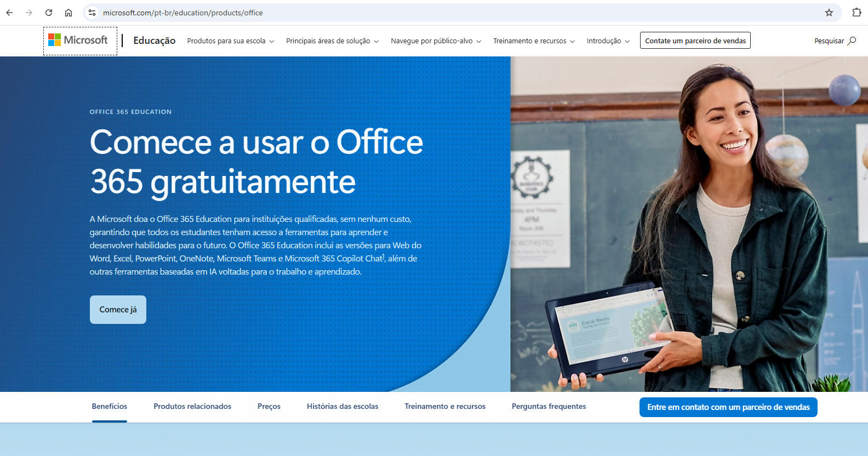Select Treinamento e recursos tab in sub-navigation
This screenshot has width=868, height=456.
[x=445, y=407]
